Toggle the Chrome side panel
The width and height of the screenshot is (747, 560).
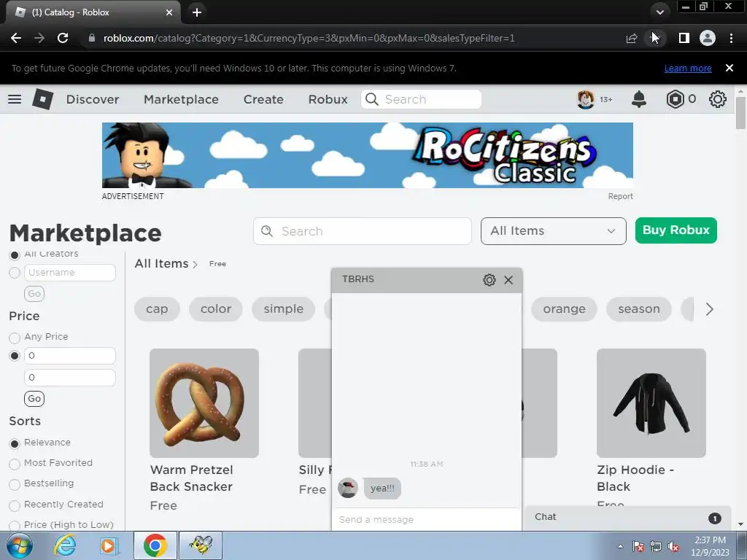(x=684, y=38)
